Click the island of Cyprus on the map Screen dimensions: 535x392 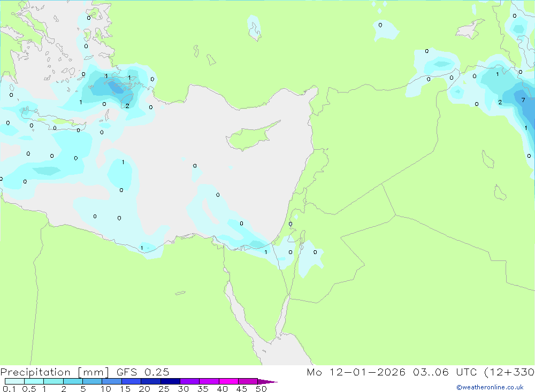(253, 136)
